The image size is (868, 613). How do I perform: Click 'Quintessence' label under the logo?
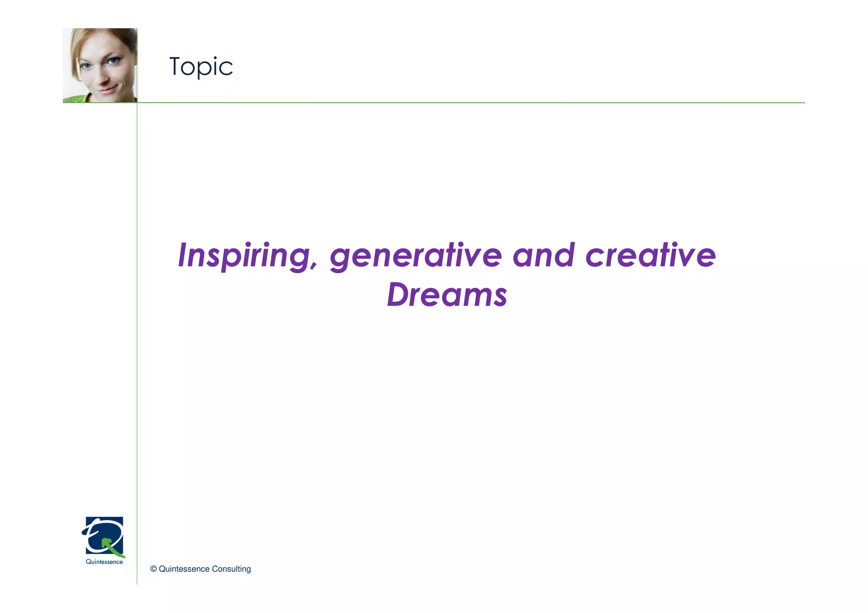(x=104, y=562)
